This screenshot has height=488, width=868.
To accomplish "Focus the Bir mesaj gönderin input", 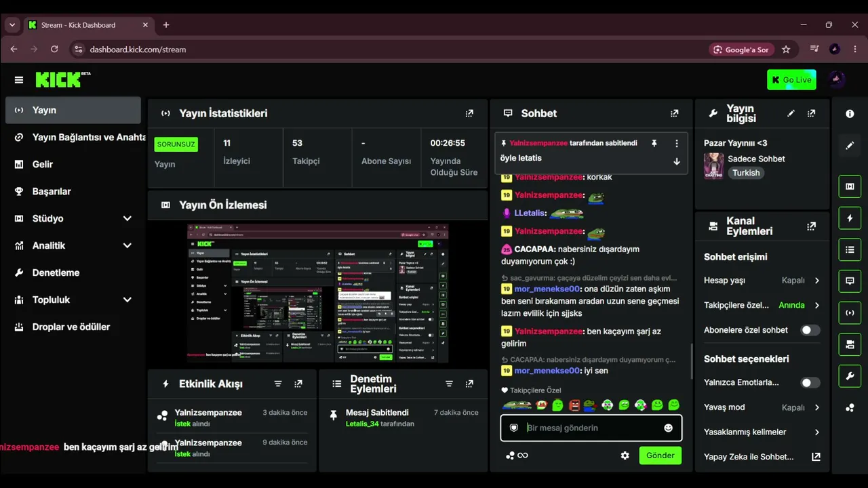I will coord(591,428).
